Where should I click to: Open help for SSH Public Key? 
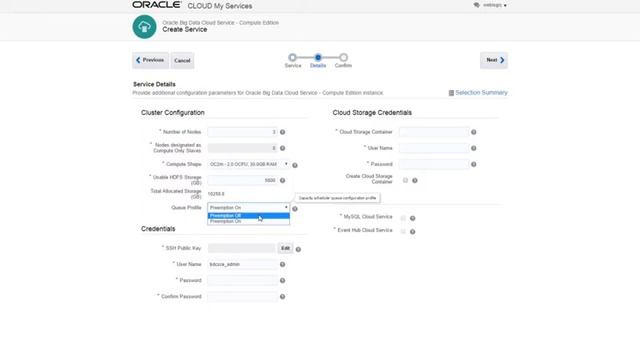pos(298,249)
